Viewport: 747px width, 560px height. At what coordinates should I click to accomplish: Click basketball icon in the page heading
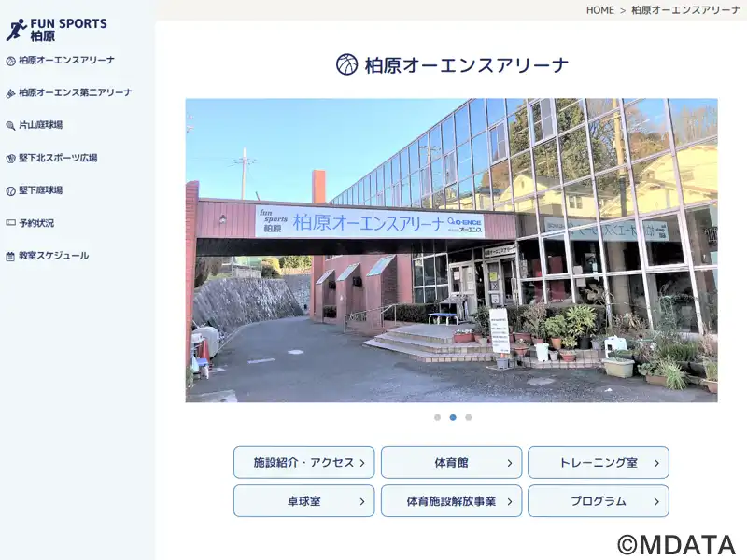coord(346,64)
